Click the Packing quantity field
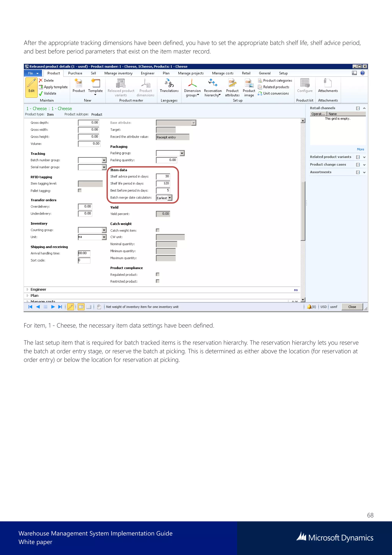 click(x=167, y=160)
